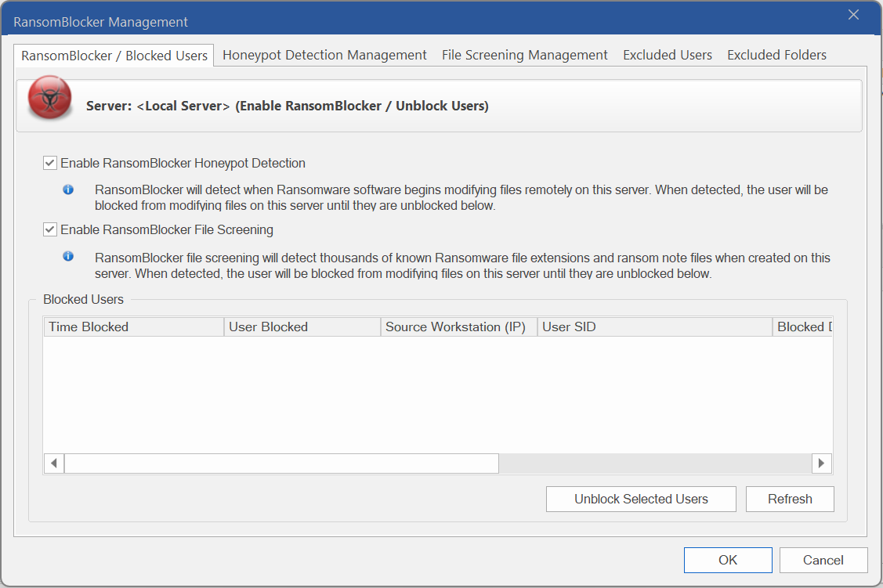Viewport: 883px width, 588px height.
Task: Go to the Excluded Folders tab
Action: pos(776,55)
